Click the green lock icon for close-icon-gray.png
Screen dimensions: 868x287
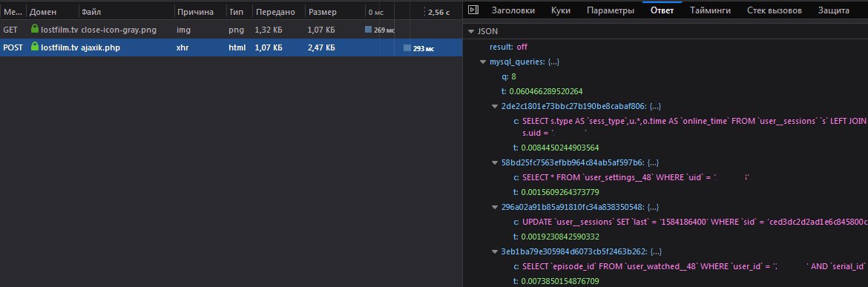[35, 30]
